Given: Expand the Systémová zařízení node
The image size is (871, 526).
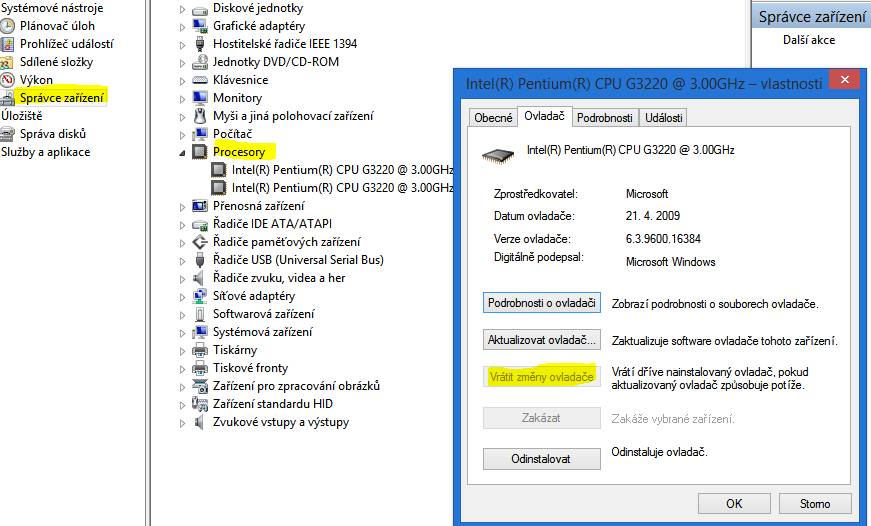Looking at the screenshot, I should pos(182,333).
